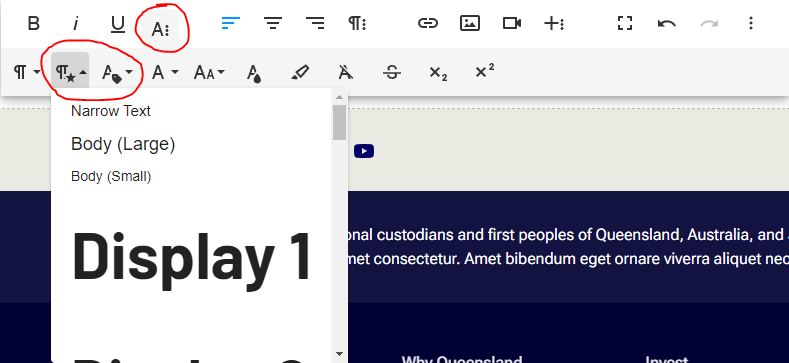The image size is (789, 363).
Task: Toggle Bold text formatting
Action: click(33, 23)
